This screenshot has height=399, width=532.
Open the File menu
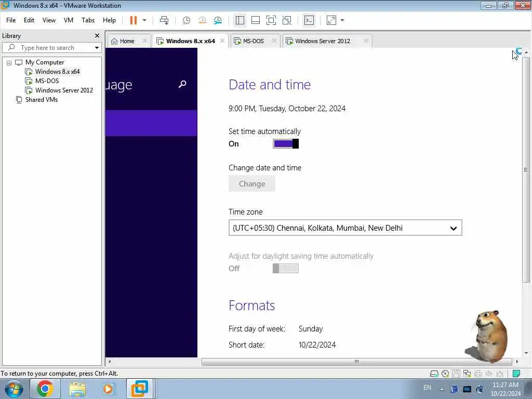point(11,20)
